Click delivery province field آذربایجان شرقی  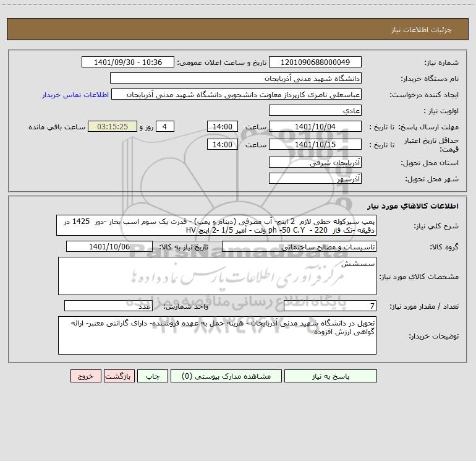[x=315, y=162]
